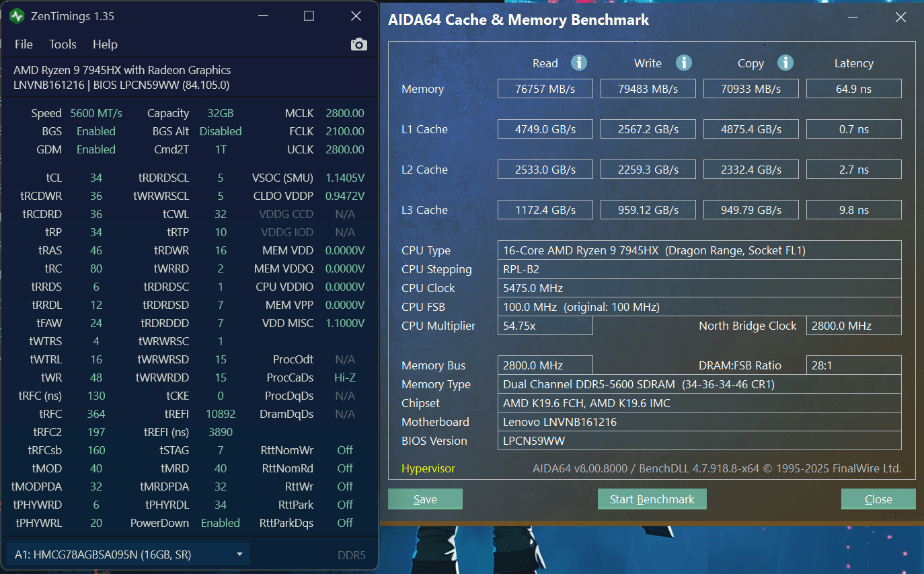Click CPU FSB value 100.0 MHz
Screen dimensions: 924x574
(x=699, y=307)
